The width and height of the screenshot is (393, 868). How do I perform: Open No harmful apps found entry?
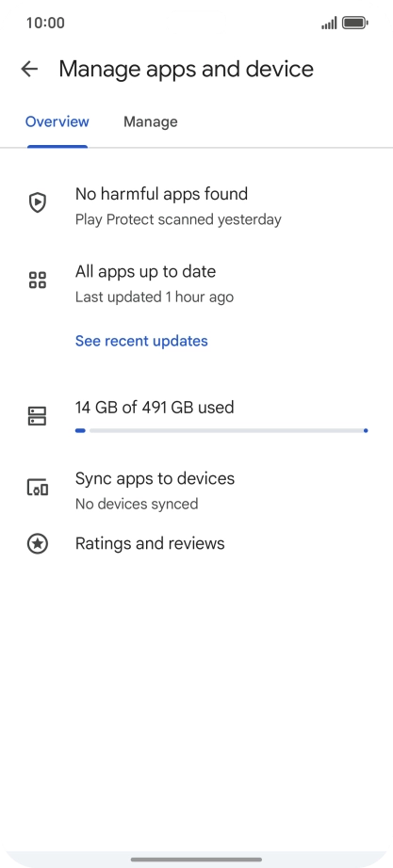point(196,206)
